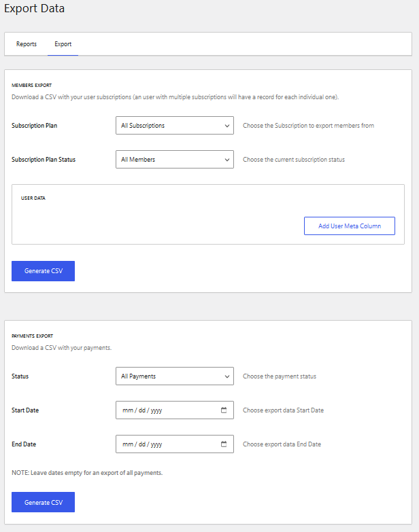Screen dimensions: 419x532
Task: Click the Subscription Plan Status chevron arrow
Action: pyautogui.click(x=227, y=160)
